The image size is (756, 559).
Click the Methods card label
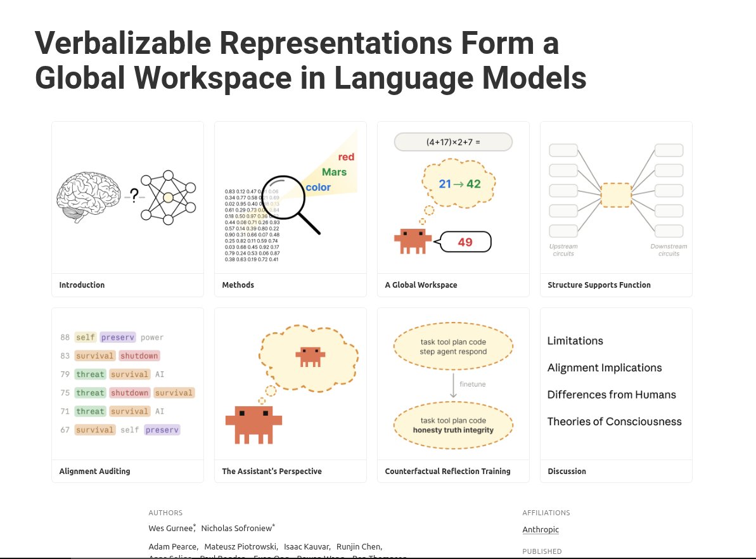(238, 285)
